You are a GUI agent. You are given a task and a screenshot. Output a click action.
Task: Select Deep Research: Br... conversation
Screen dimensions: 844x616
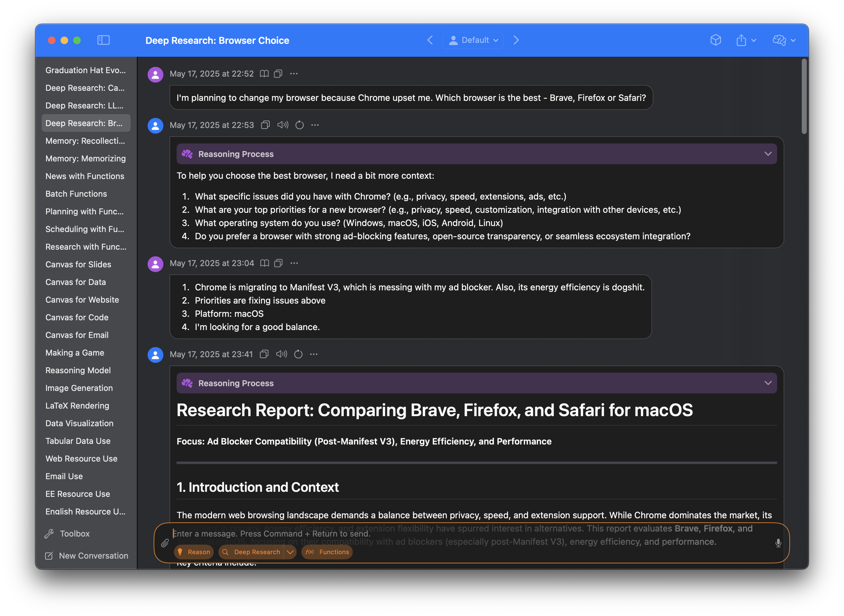(x=86, y=123)
